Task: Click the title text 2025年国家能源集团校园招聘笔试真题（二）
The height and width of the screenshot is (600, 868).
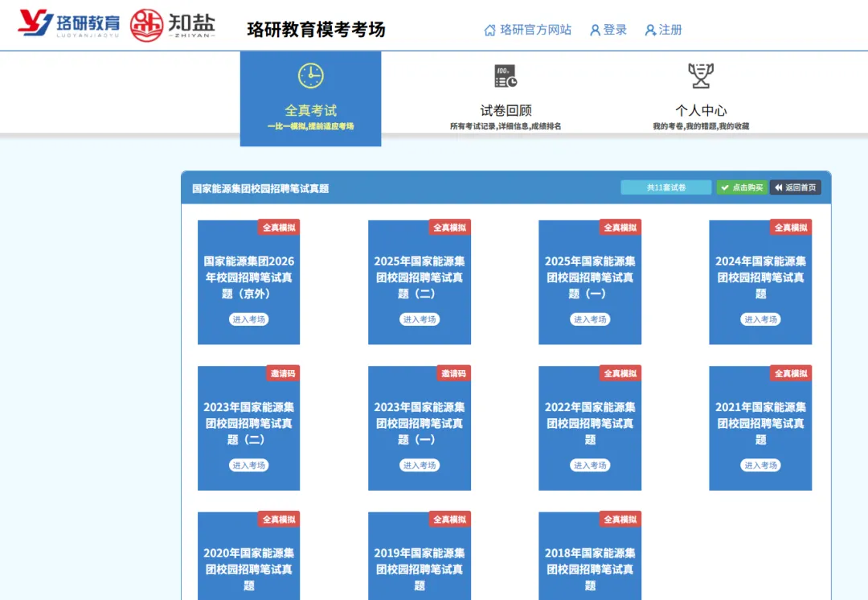Action: tap(419, 277)
